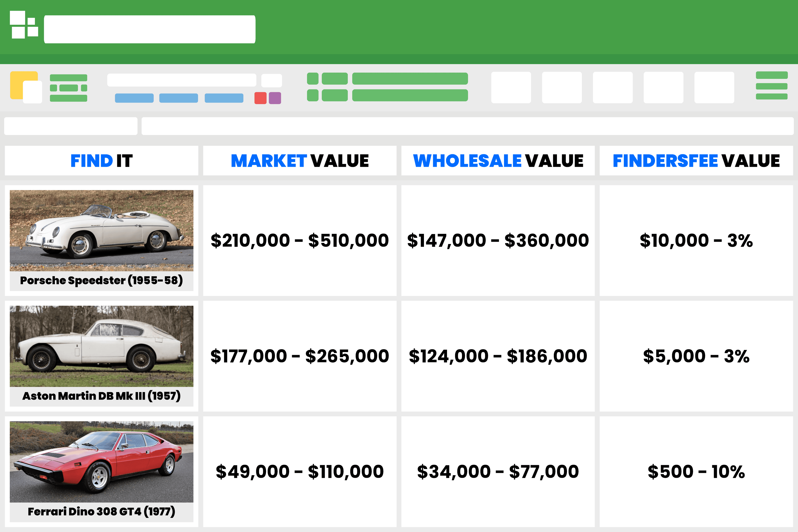Click the red color swatch
The image size is (798, 532).
pyautogui.click(x=260, y=98)
